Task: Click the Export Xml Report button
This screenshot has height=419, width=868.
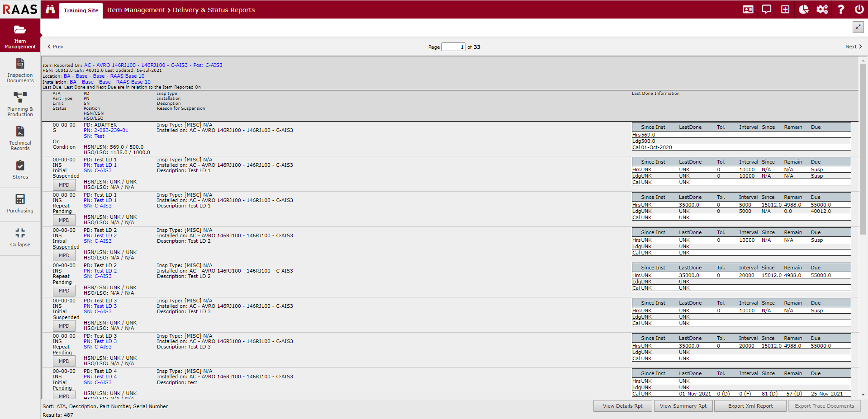Action: (x=750, y=406)
